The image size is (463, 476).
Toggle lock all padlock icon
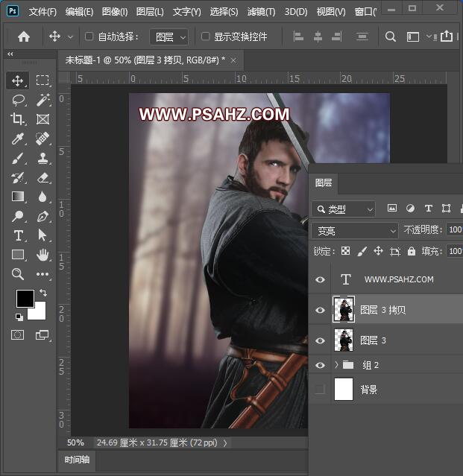(x=412, y=251)
